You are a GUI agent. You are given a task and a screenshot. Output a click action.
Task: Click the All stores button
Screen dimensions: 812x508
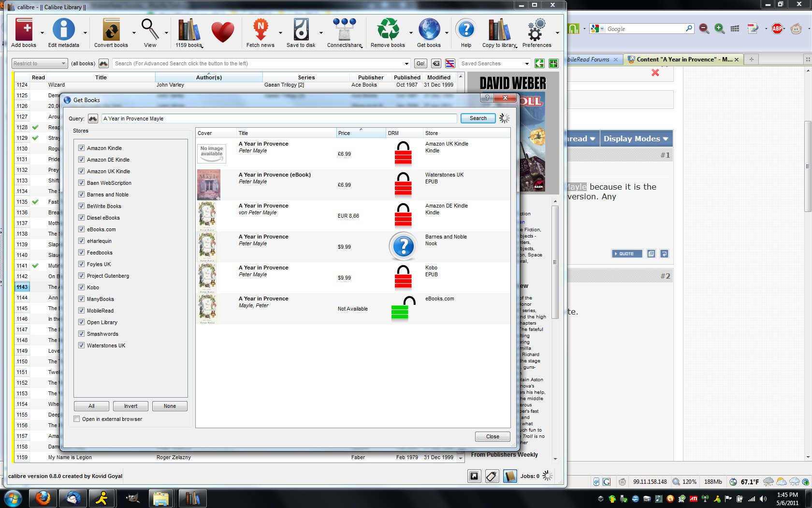(x=91, y=406)
